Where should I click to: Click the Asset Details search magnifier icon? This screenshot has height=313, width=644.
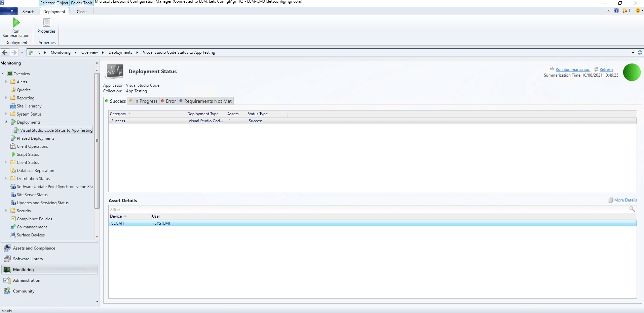pos(632,209)
